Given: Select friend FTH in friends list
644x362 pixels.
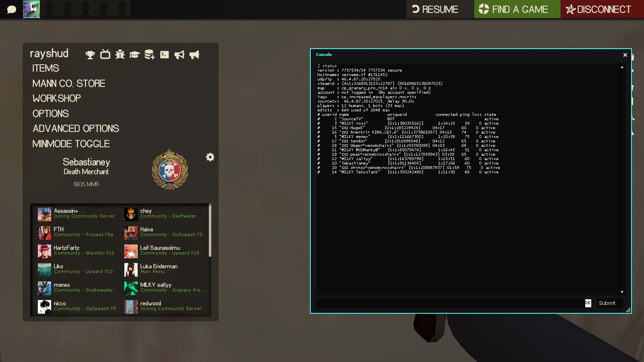Looking at the screenshot, I should coord(76,232).
